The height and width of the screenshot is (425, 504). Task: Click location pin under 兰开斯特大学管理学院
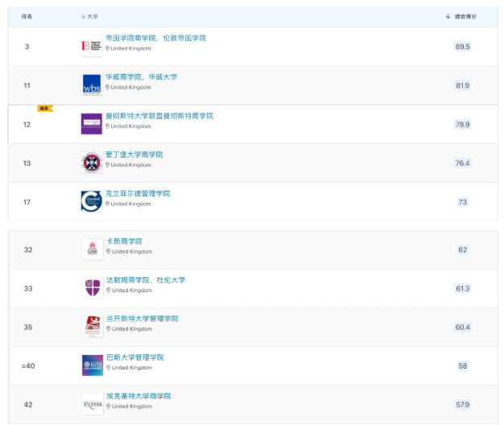[x=109, y=328]
